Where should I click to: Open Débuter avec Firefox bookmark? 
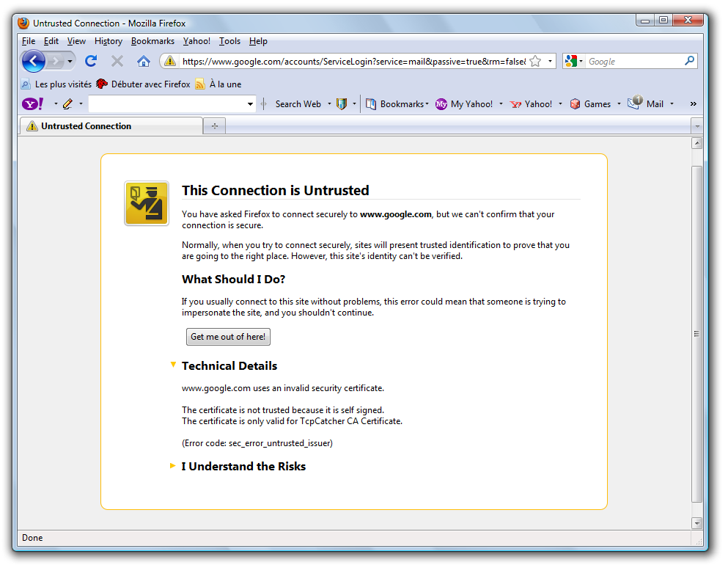(x=143, y=84)
